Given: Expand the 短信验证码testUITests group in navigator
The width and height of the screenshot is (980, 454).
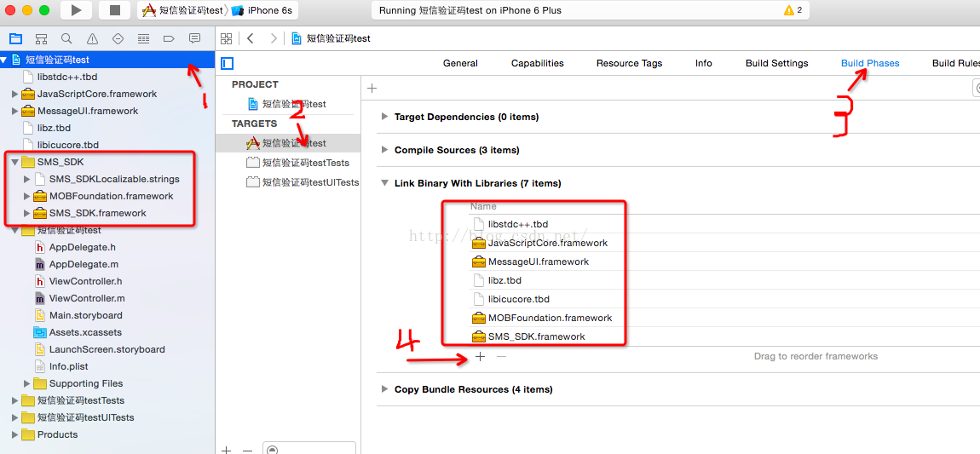Looking at the screenshot, I should tap(15, 417).
